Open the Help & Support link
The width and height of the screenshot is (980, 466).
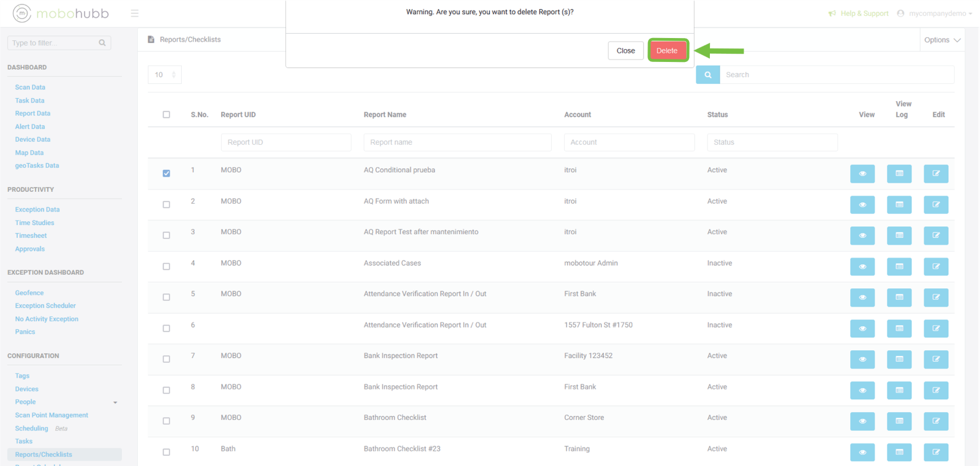pos(864,13)
